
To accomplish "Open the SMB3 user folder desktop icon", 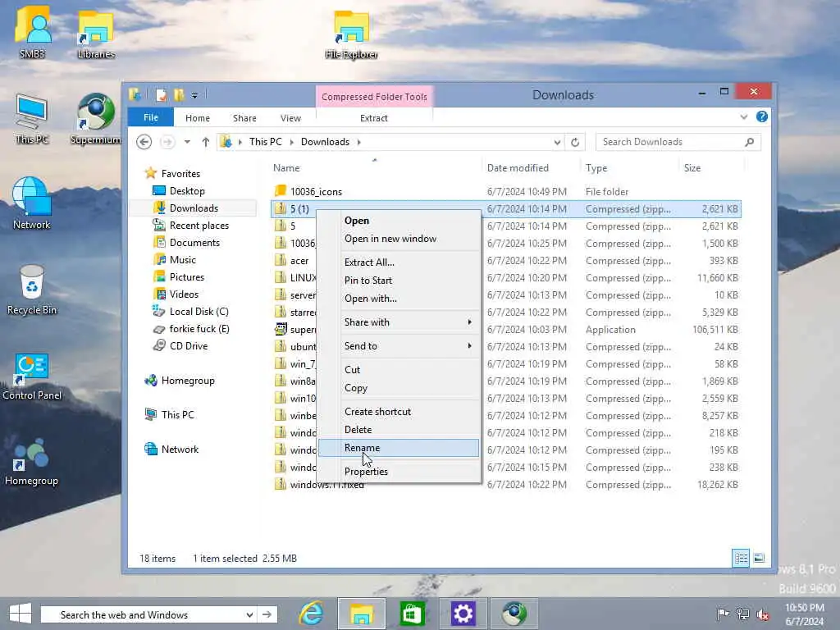I will (32, 32).
